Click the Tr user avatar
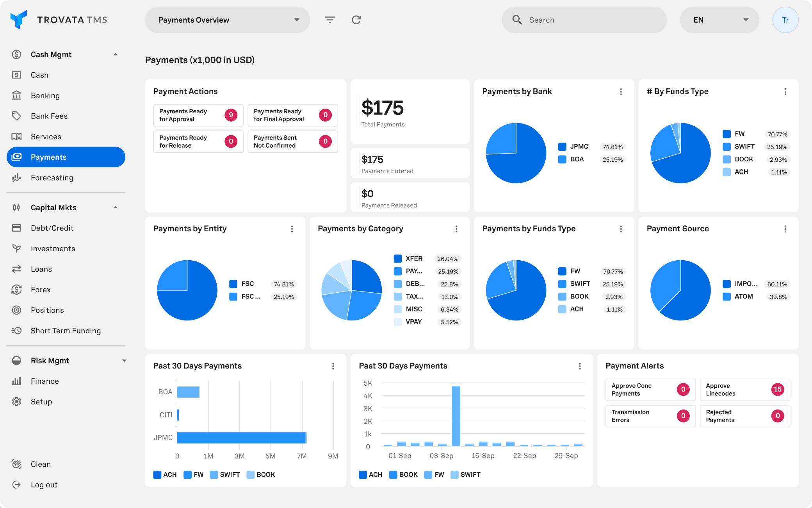The image size is (812, 508). (785, 20)
